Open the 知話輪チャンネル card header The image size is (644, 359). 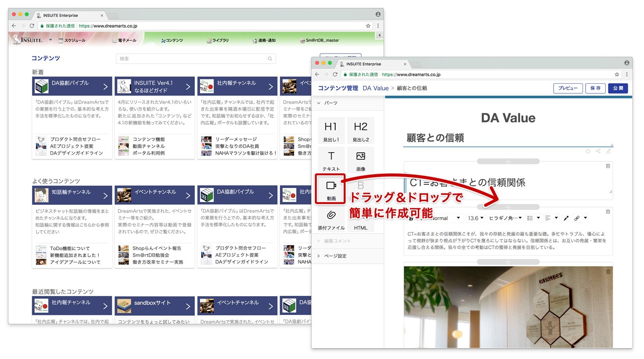(72, 195)
